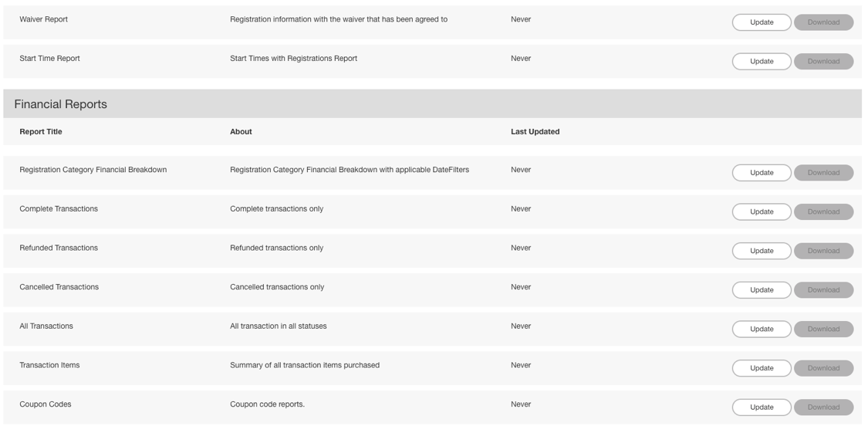Screen dimensions: 868x426
Task: Download the All Transactions report
Action: (x=823, y=330)
